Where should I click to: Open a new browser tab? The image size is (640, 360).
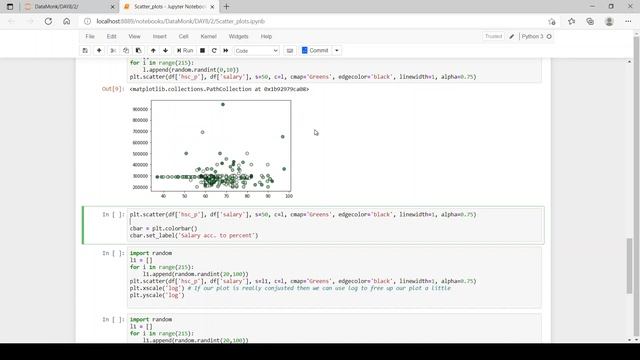[227, 7]
